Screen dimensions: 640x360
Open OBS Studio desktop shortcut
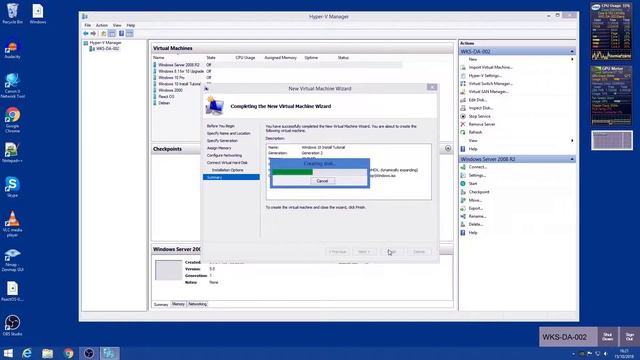pos(12,325)
